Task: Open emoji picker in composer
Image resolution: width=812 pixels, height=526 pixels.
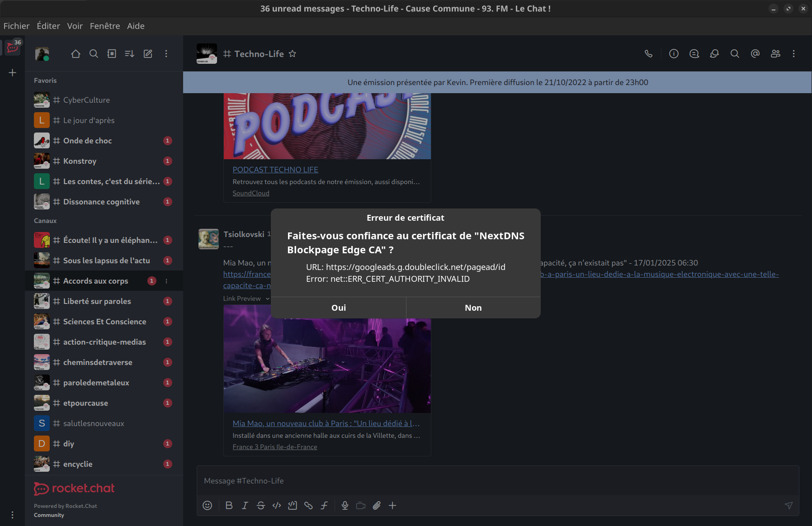Action: [208, 506]
